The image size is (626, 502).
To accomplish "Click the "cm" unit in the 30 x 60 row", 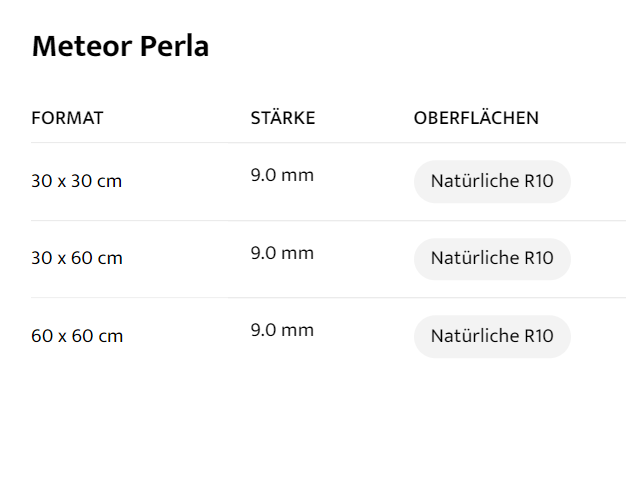I will point(110,258).
